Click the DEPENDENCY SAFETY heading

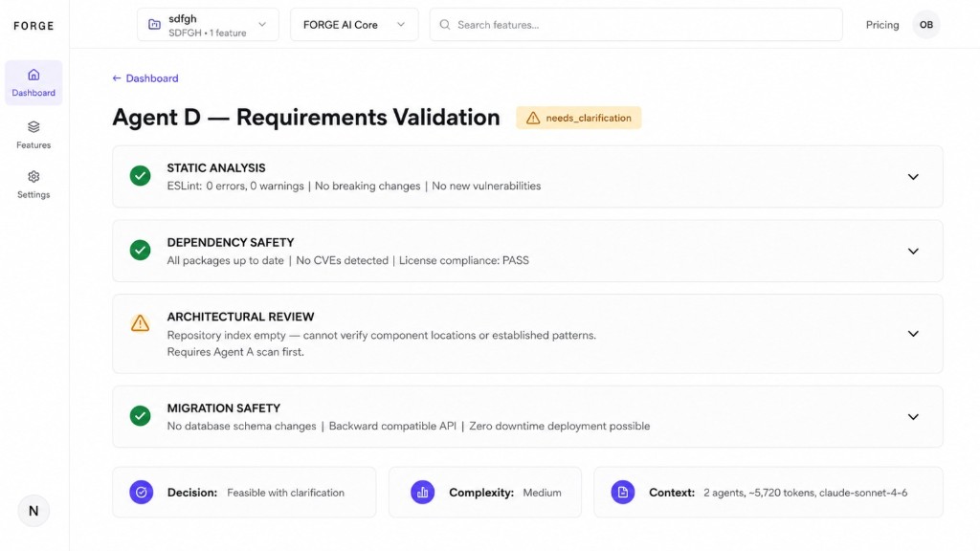(x=231, y=242)
